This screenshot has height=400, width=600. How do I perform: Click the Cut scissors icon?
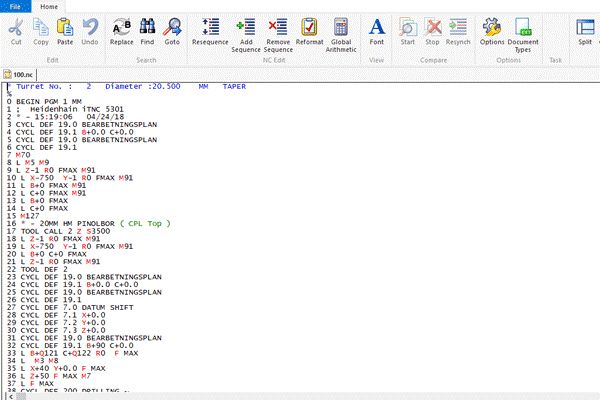[x=16, y=30]
